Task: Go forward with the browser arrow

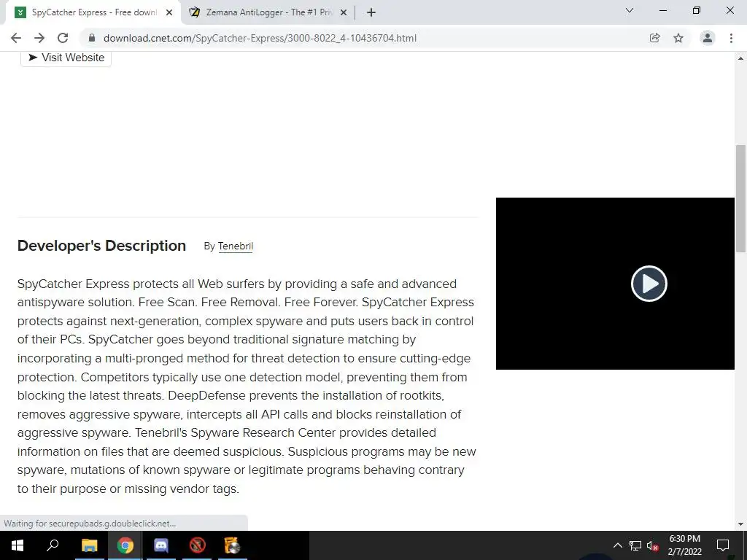Action: 39,38
